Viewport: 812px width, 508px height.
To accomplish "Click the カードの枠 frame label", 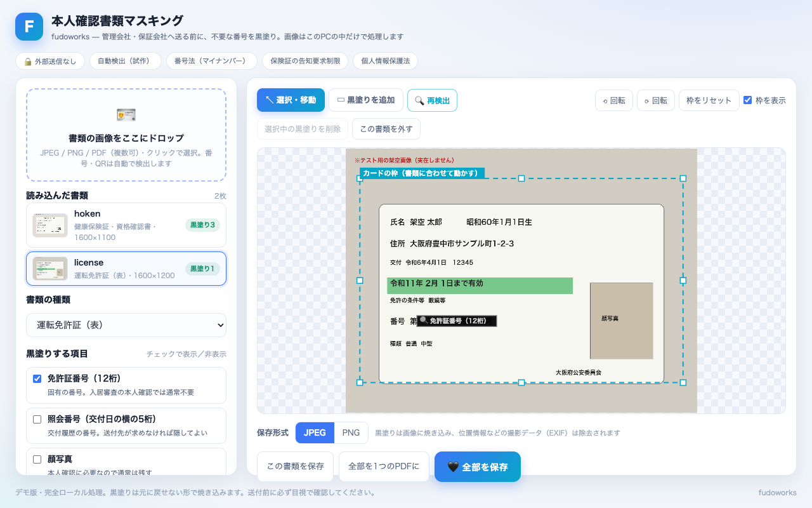I will [422, 173].
